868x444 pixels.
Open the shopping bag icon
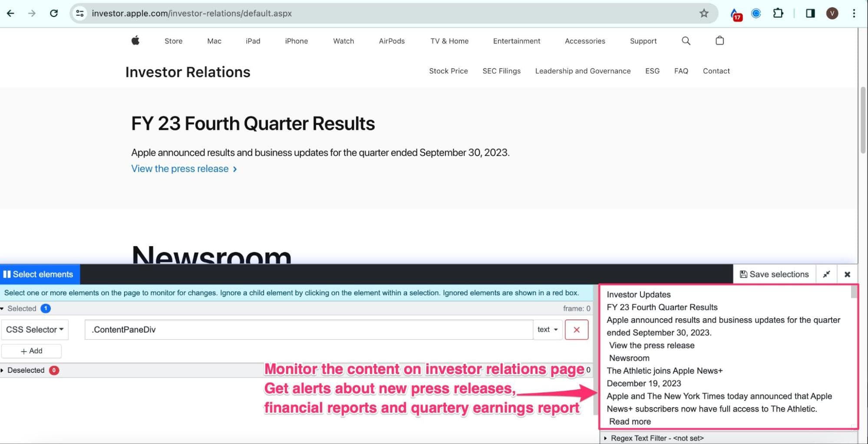tap(719, 41)
